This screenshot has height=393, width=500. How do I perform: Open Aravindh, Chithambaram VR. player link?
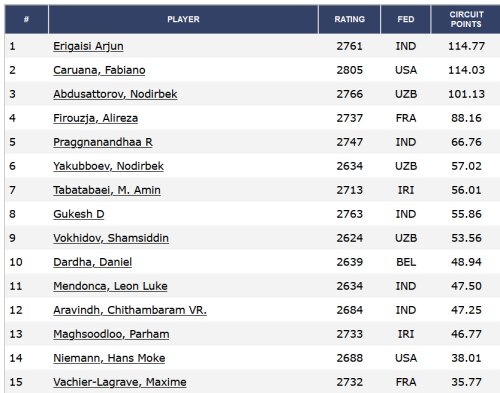tap(130, 310)
